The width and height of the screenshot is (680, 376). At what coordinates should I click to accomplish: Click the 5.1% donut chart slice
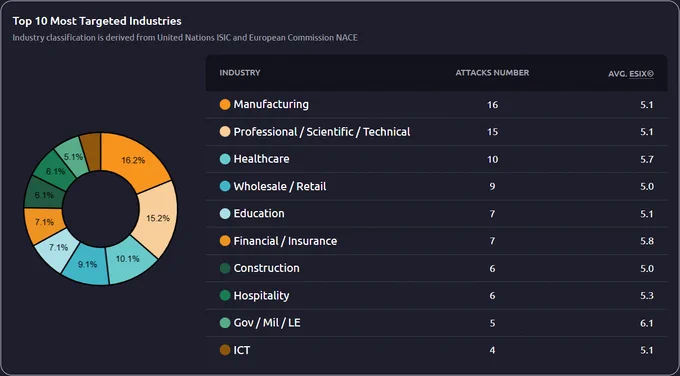[x=72, y=158]
